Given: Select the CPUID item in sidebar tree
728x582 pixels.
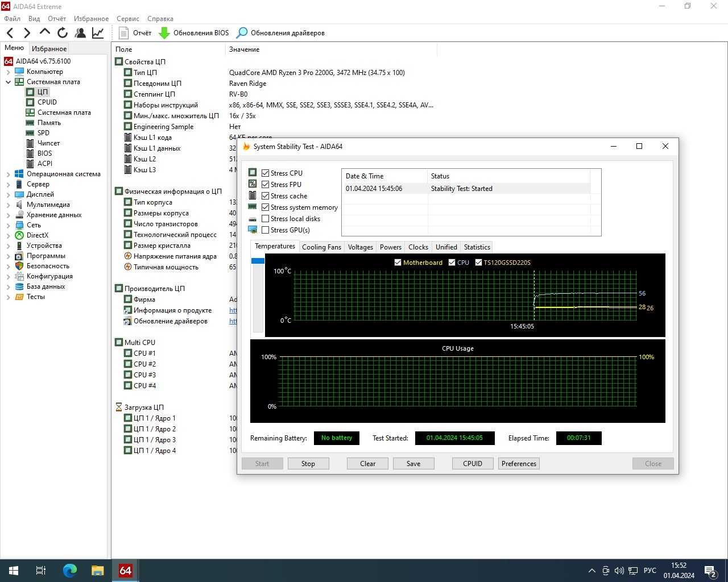Looking at the screenshot, I should (x=47, y=102).
